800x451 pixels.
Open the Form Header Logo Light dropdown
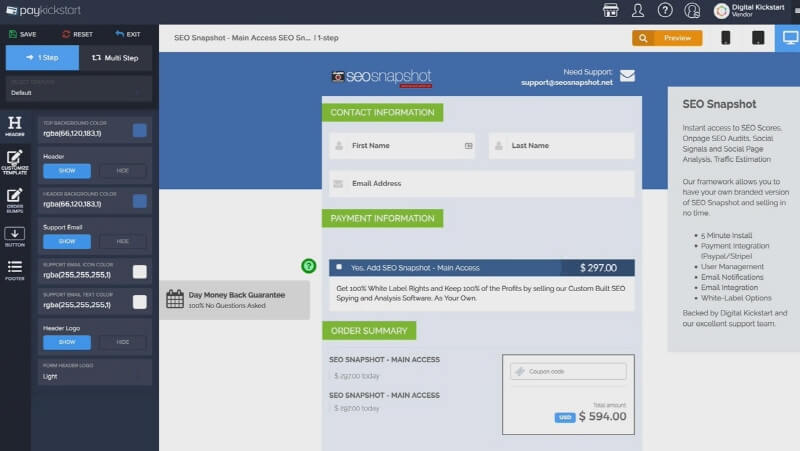(94, 372)
